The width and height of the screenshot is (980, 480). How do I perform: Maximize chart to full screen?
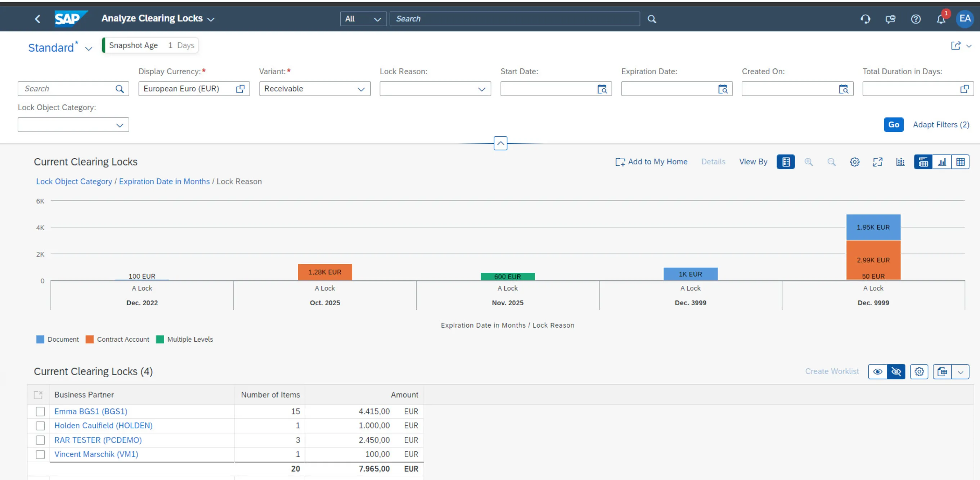point(877,162)
